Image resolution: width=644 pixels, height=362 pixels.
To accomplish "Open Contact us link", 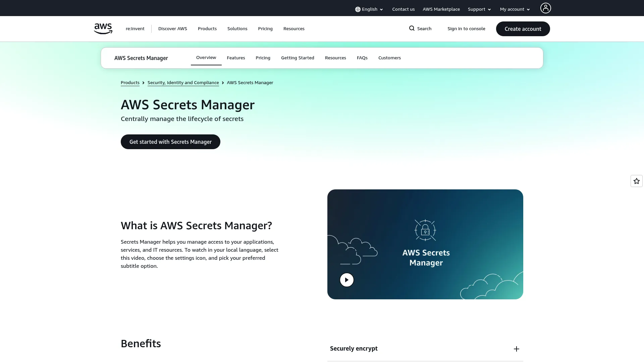I will 403,9.
